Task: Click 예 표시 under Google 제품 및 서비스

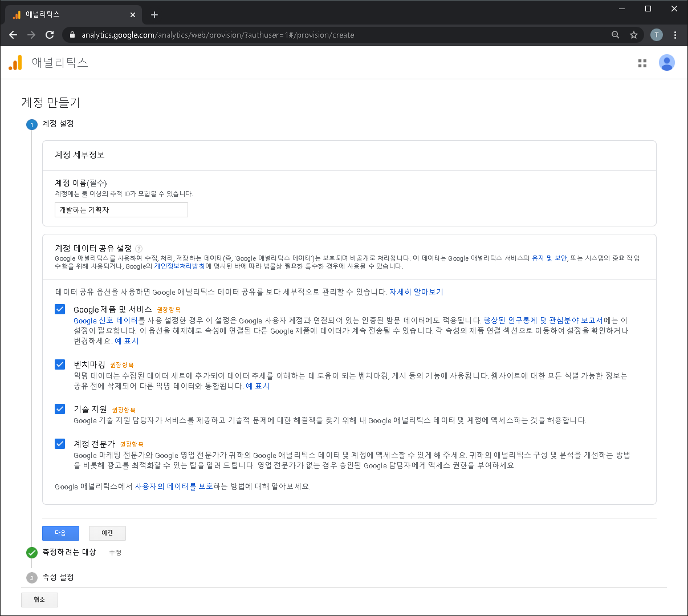Action: point(127,341)
